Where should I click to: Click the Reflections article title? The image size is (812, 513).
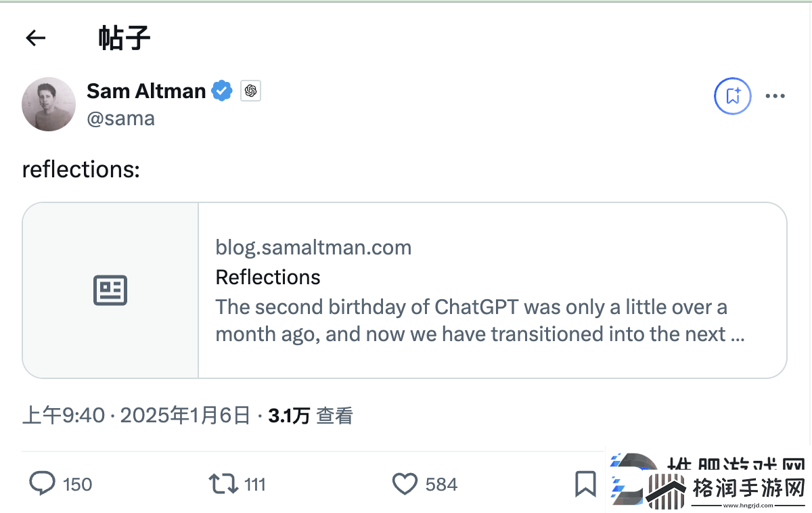(x=267, y=277)
